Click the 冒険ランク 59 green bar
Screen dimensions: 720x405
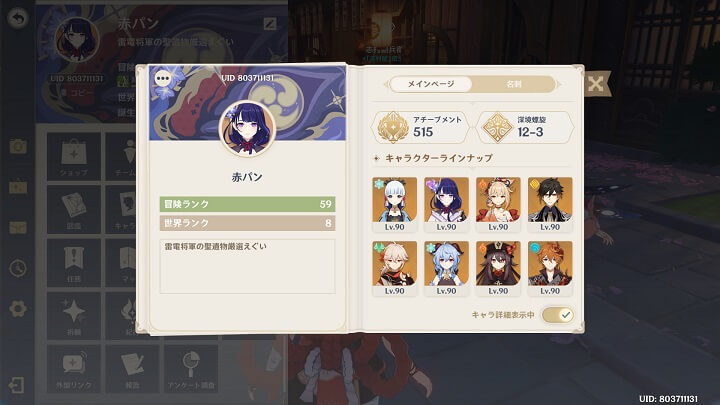[247, 204]
